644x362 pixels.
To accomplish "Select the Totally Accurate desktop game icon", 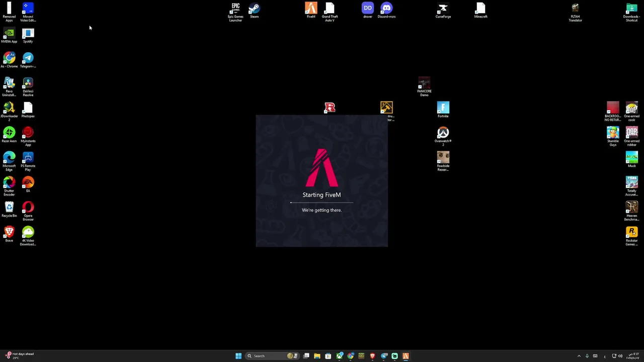I will pos(631,186).
